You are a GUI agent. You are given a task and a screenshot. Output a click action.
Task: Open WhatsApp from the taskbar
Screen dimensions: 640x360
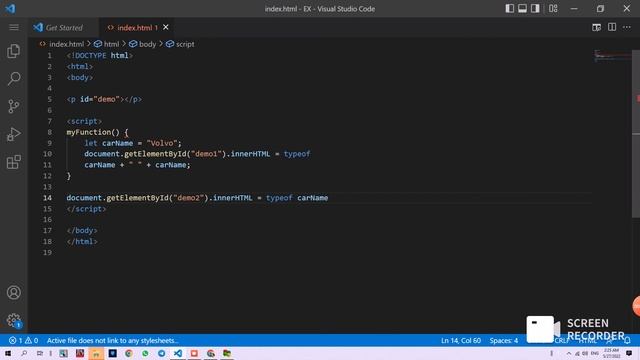click(x=145, y=353)
